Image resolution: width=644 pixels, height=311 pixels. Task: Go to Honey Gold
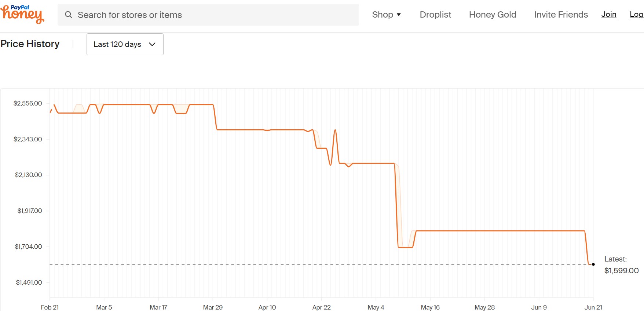(493, 15)
